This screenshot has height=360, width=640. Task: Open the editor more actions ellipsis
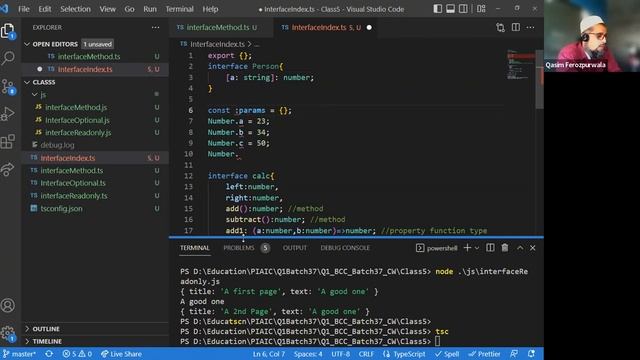530,27
